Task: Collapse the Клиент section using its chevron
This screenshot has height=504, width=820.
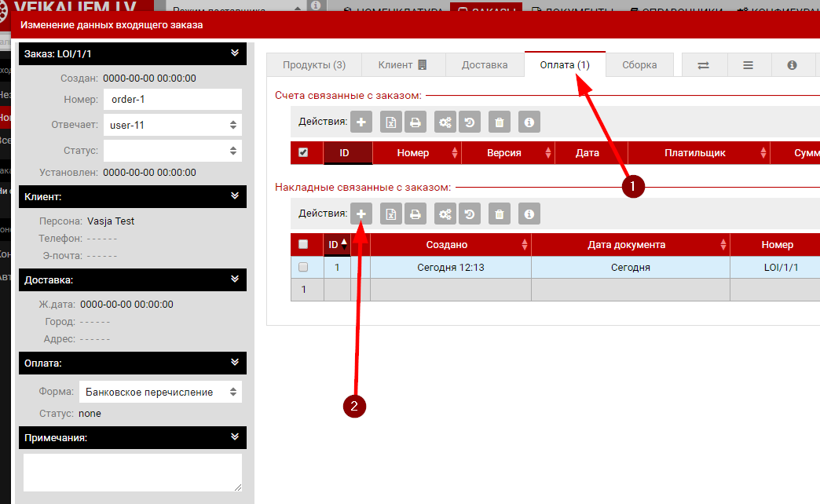Action: point(234,195)
